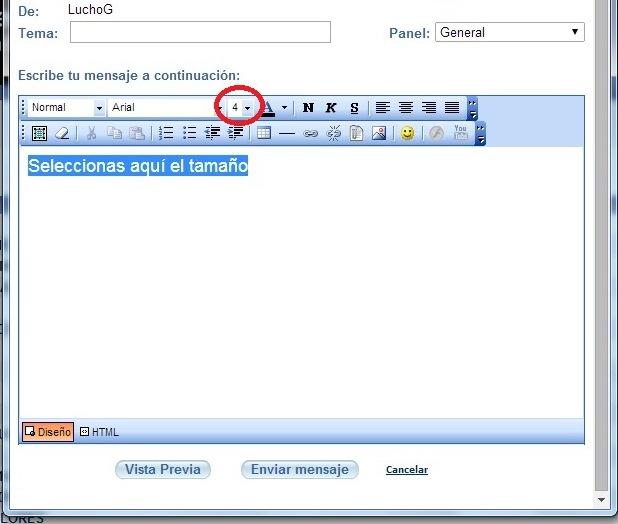This screenshot has width=618, height=524.
Task: Open the font size dropdown
Action: point(247,108)
